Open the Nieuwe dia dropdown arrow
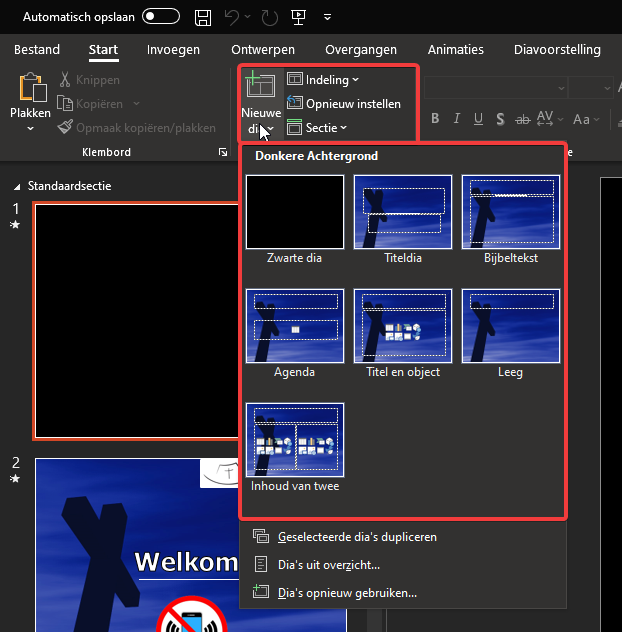The image size is (622, 632). pos(270,129)
